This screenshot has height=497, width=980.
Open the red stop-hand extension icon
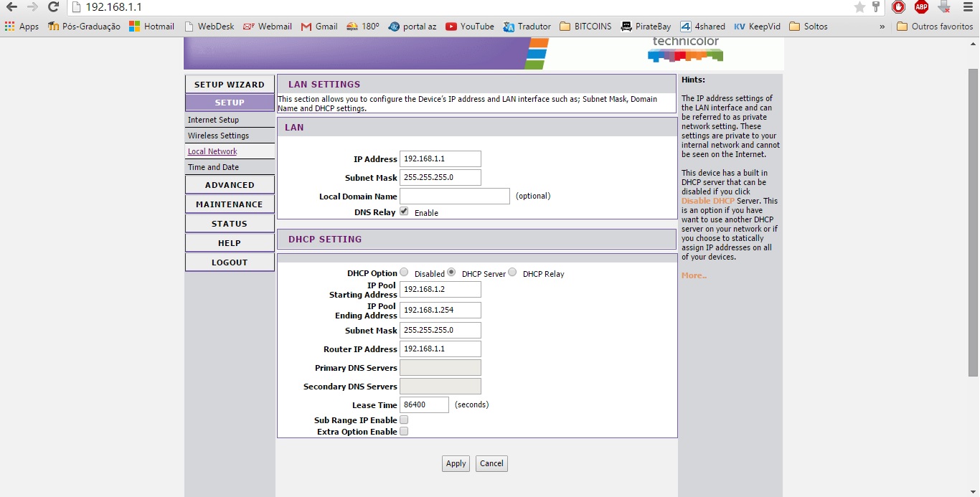(x=898, y=7)
